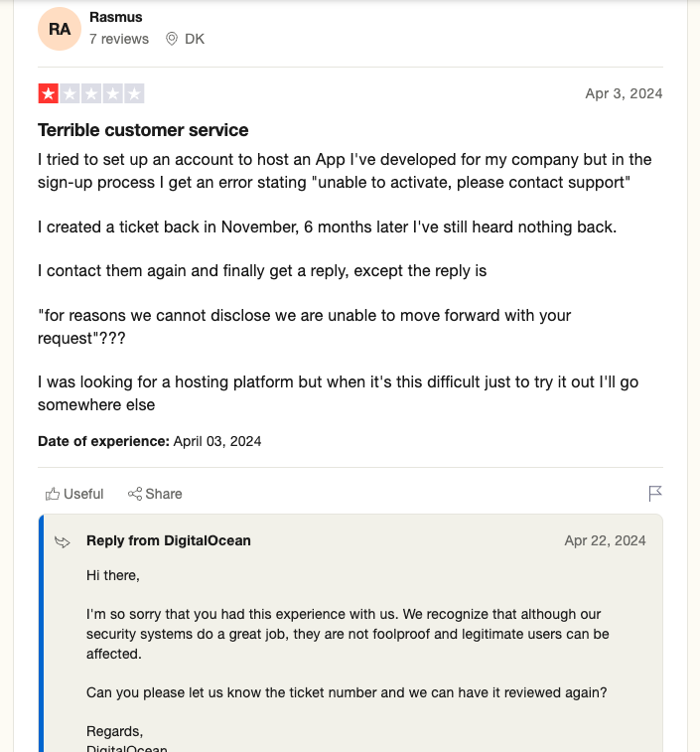700x752 pixels.
Task: Click the DK country label
Action: pyautogui.click(x=195, y=39)
